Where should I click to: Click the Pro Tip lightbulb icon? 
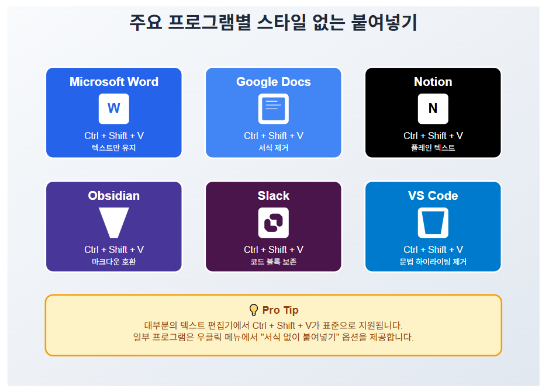254,310
